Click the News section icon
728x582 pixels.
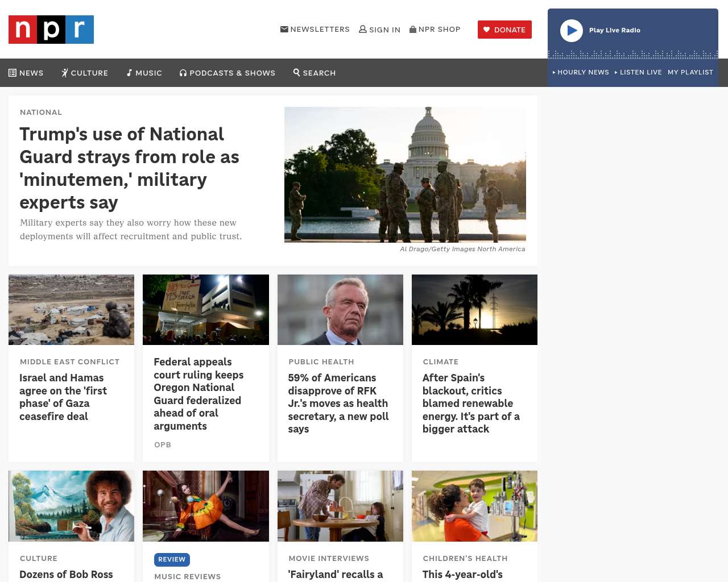click(x=13, y=73)
